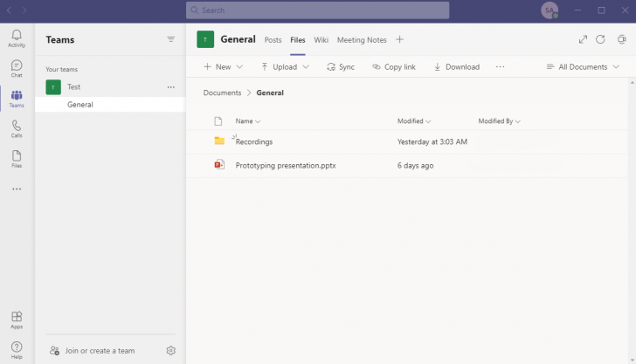Open Prototyping presentation.pptx
The image size is (636, 364).
coord(286,165)
